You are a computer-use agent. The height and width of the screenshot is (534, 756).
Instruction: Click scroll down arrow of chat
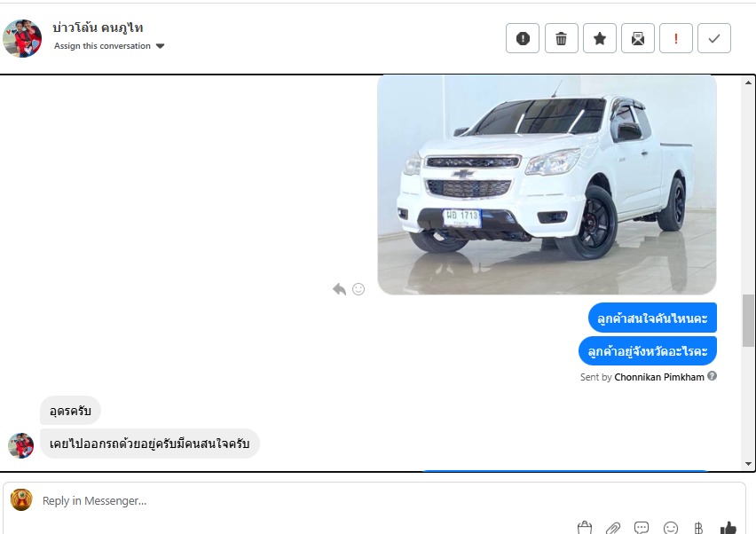click(748, 464)
